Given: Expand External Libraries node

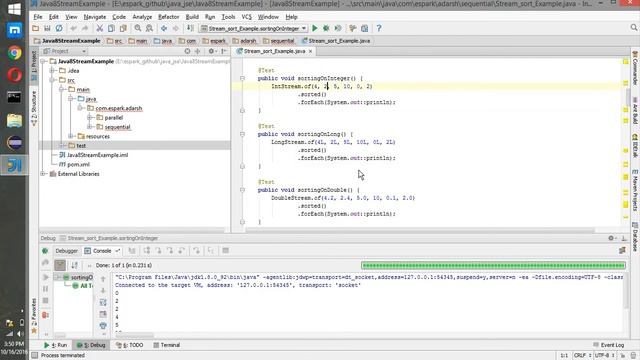Looking at the screenshot, I should coord(44,174).
